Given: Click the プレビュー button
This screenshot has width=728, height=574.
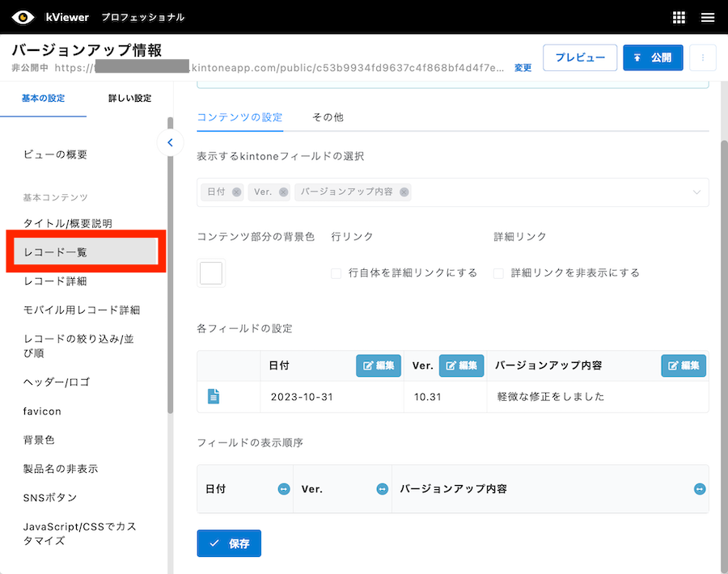Looking at the screenshot, I should [x=580, y=57].
